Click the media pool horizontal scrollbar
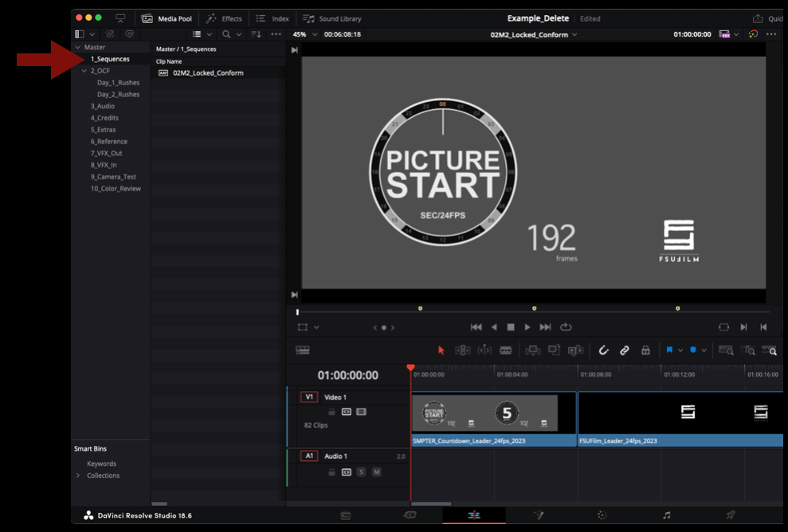The height and width of the screenshot is (532, 788). (159, 503)
